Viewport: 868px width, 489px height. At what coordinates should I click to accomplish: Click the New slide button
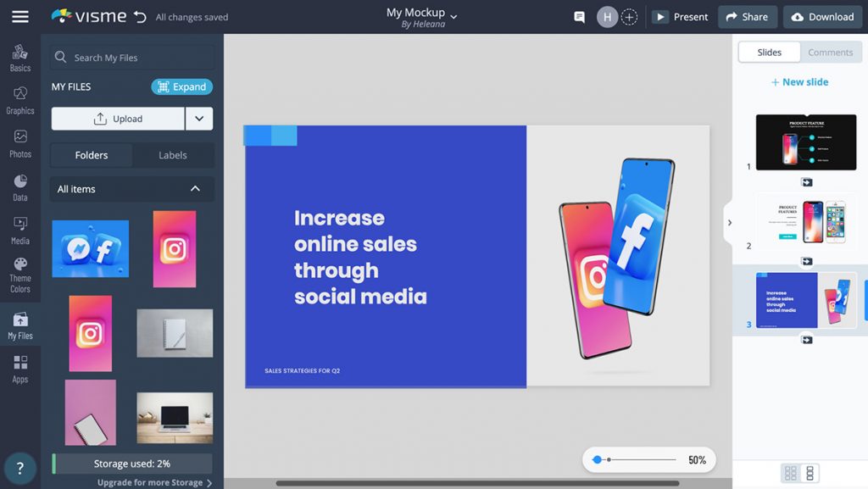click(799, 81)
